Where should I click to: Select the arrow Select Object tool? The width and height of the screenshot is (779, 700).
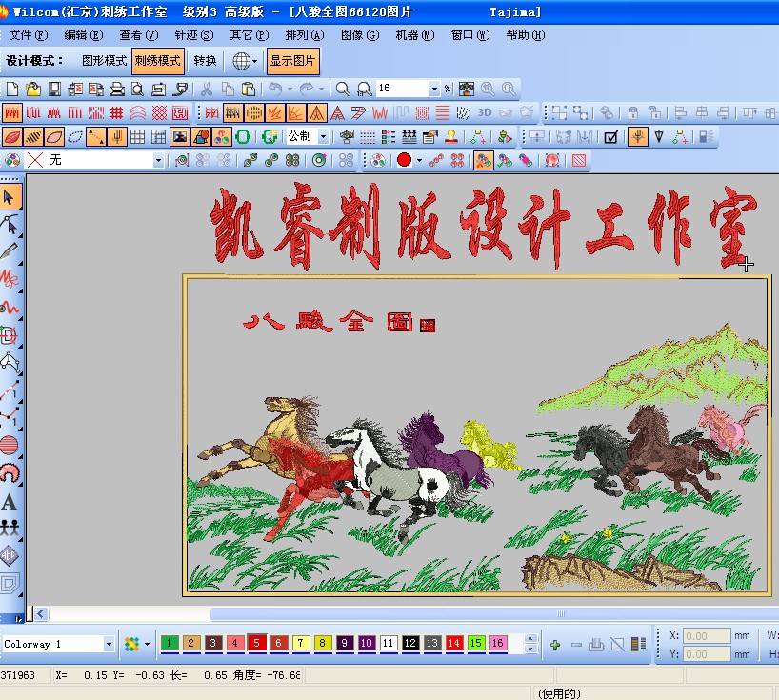coord(10,197)
